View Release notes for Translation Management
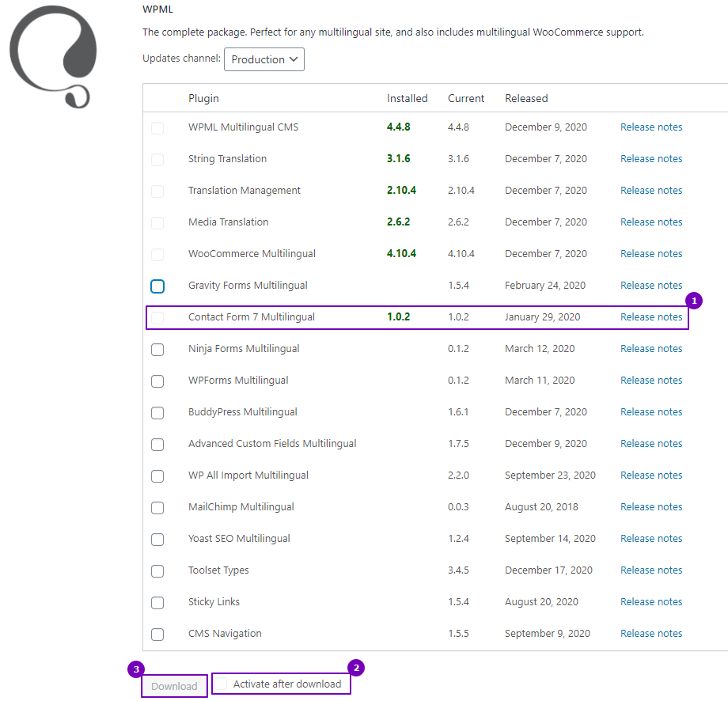The image size is (728, 701). [x=651, y=191]
